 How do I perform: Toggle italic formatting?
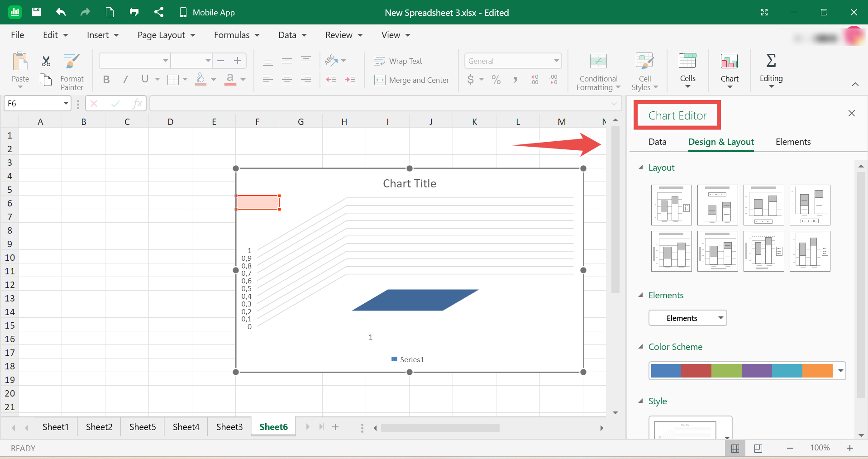(x=125, y=80)
